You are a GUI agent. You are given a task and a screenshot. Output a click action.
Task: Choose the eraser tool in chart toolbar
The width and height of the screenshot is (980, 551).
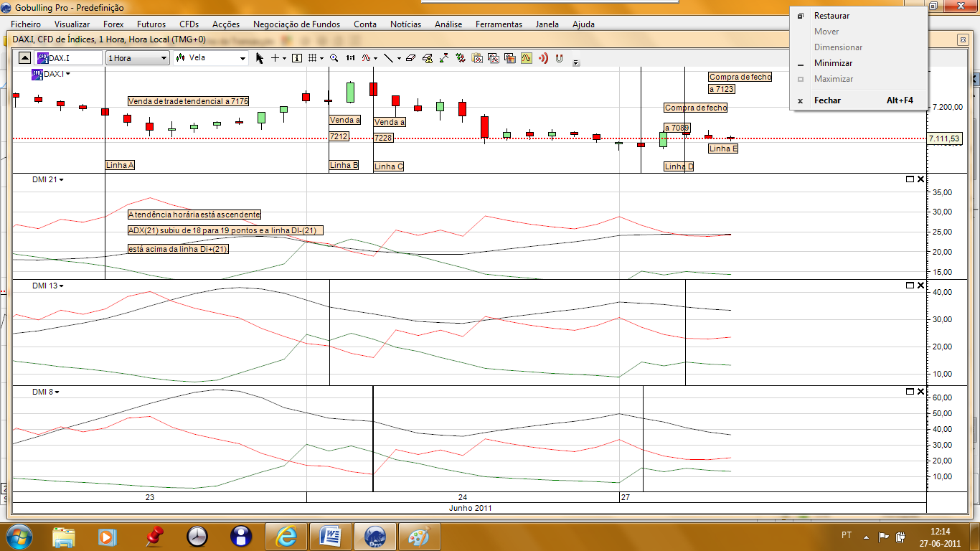(x=410, y=58)
